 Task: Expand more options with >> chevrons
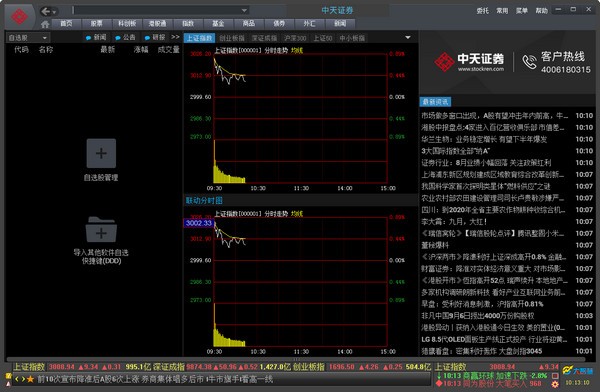(175, 37)
